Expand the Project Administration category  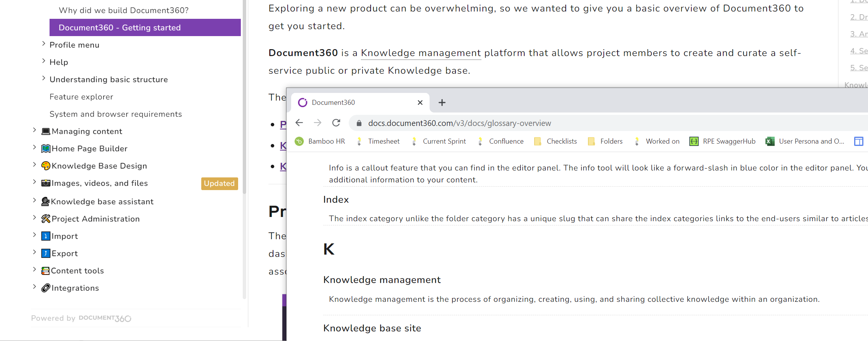pyautogui.click(x=34, y=218)
